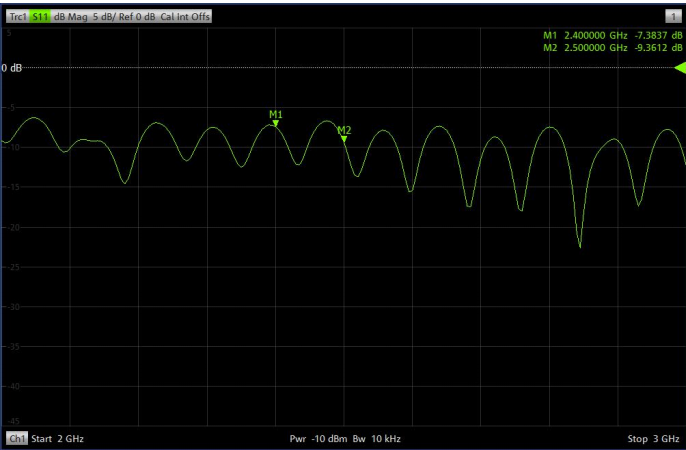Select the M2 marker triangle on the trace
Image resolution: width=686 pixels, height=450 pixels.
344,139
